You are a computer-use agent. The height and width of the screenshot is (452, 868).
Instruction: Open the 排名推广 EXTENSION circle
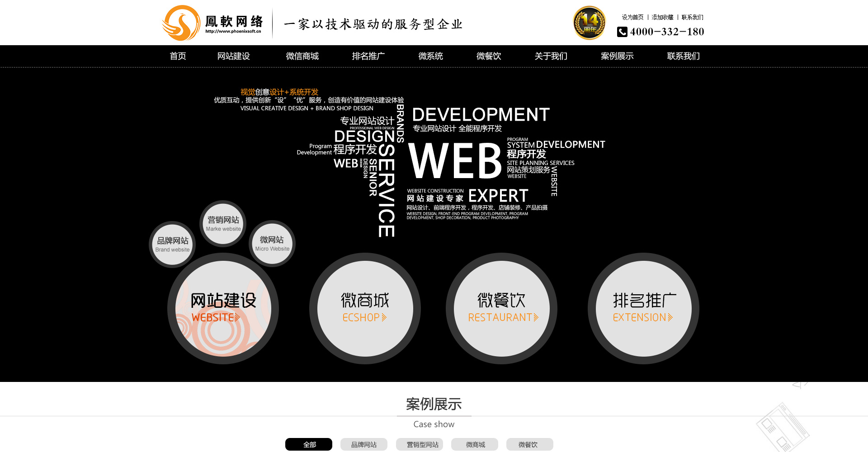(643, 309)
